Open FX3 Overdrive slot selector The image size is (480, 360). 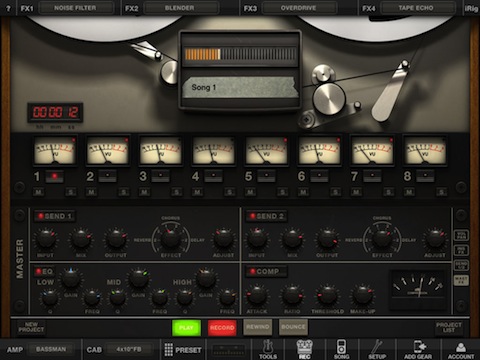(299, 8)
